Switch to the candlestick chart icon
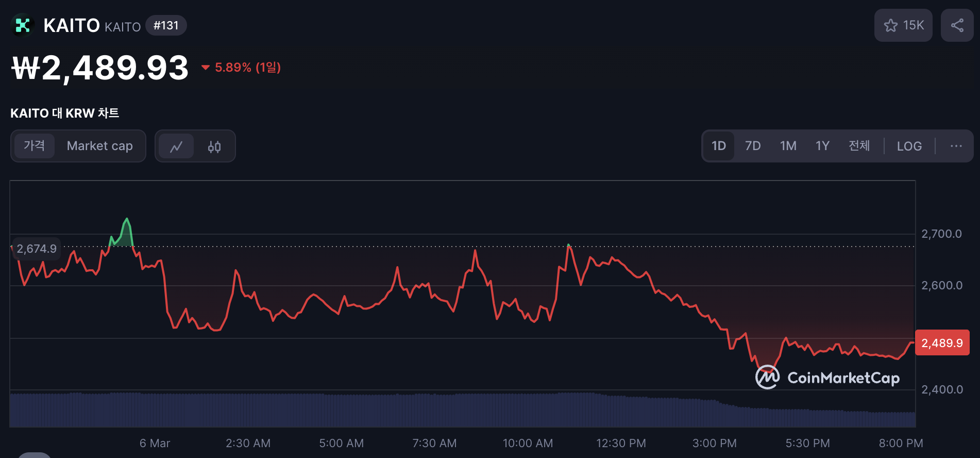The height and width of the screenshot is (458, 980). [214, 146]
